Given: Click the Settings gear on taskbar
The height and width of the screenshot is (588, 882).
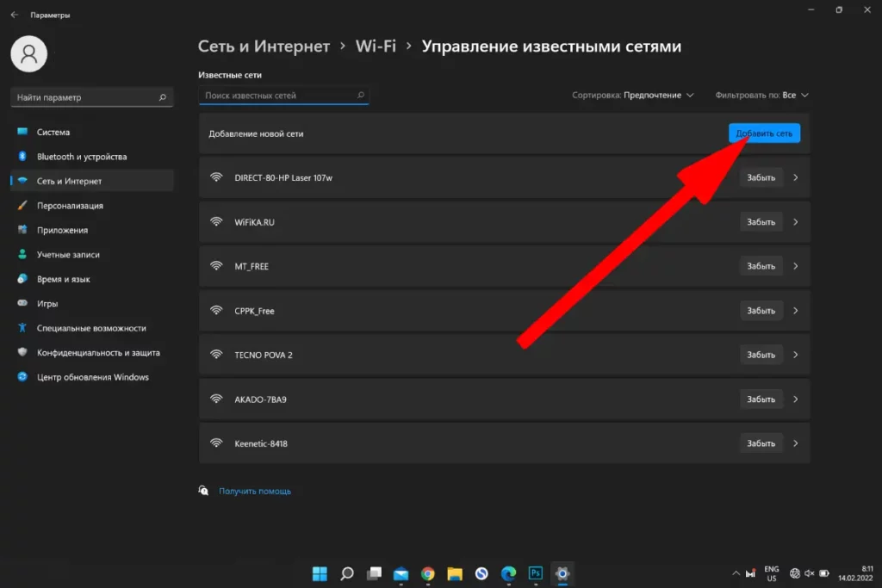Looking at the screenshot, I should pos(562,573).
